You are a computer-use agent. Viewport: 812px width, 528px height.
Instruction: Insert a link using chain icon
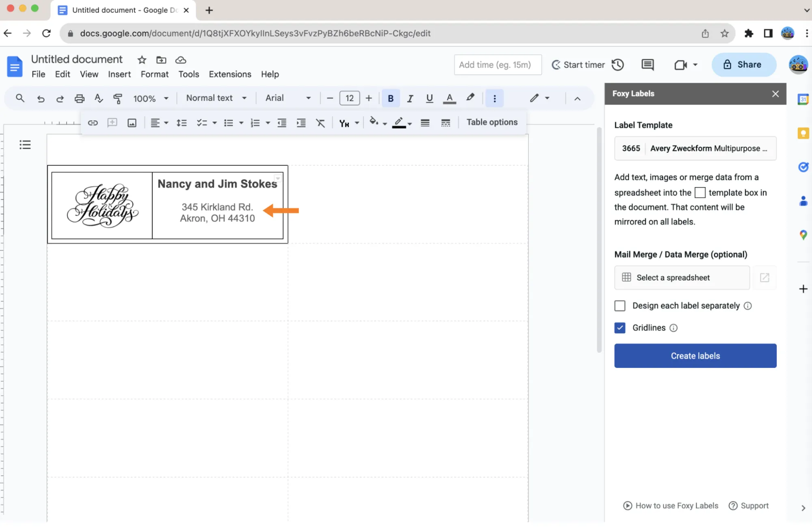(93, 123)
